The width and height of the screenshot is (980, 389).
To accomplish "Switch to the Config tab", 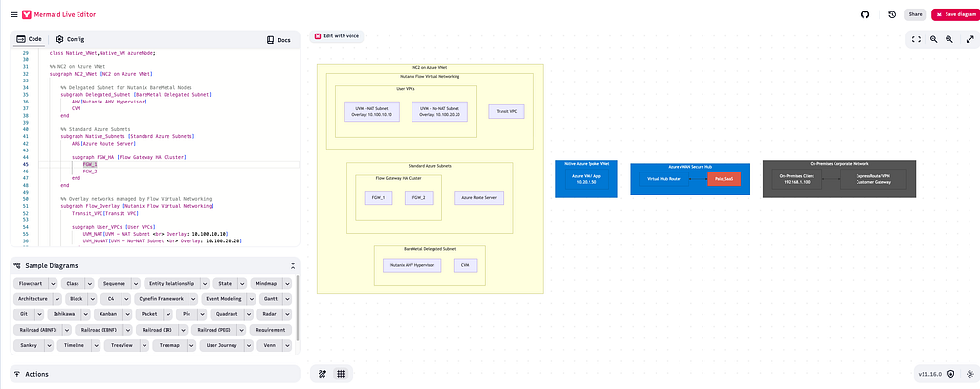I will (70, 39).
